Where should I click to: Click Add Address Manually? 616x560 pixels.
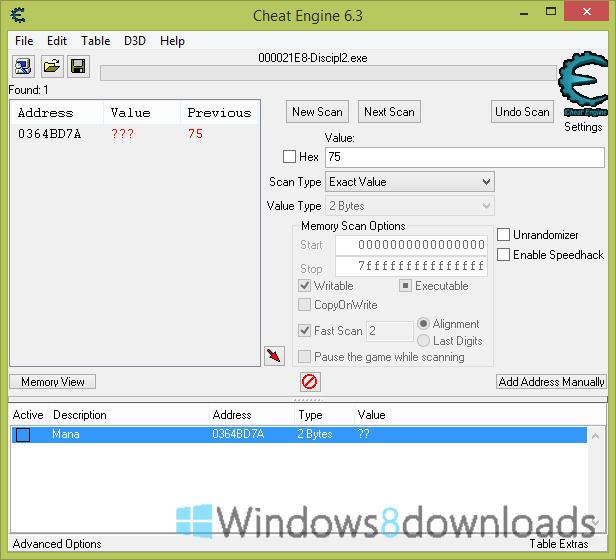coord(551,382)
